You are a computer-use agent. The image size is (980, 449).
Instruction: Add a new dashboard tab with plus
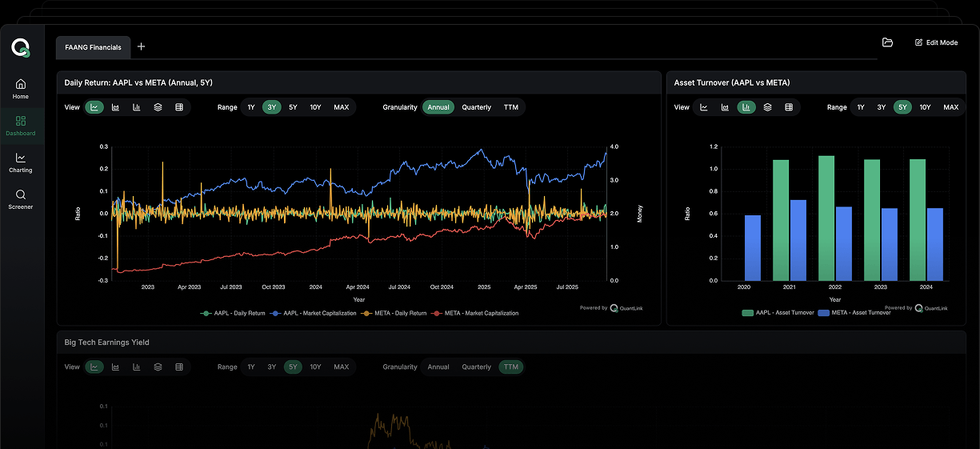point(142,46)
